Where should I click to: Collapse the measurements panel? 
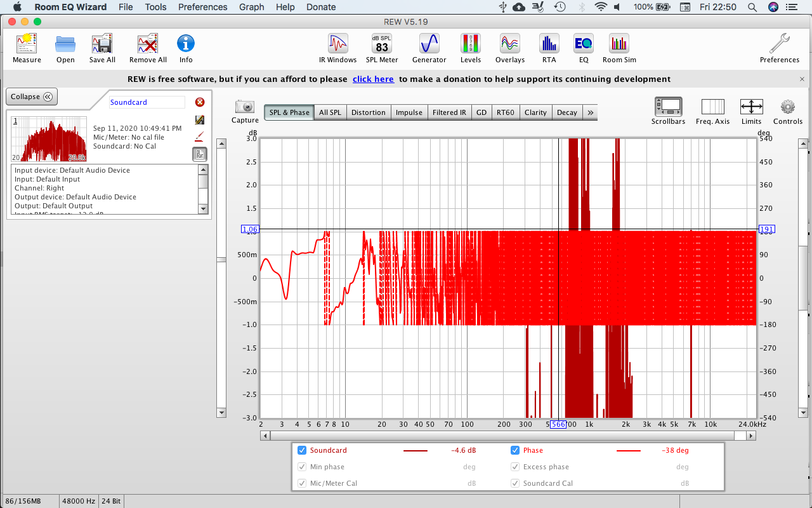(x=32, y=97)
